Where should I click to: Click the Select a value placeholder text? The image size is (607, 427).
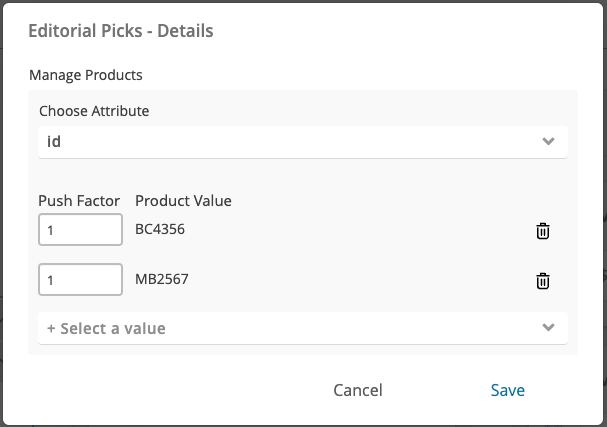click(x=113, y=329)
